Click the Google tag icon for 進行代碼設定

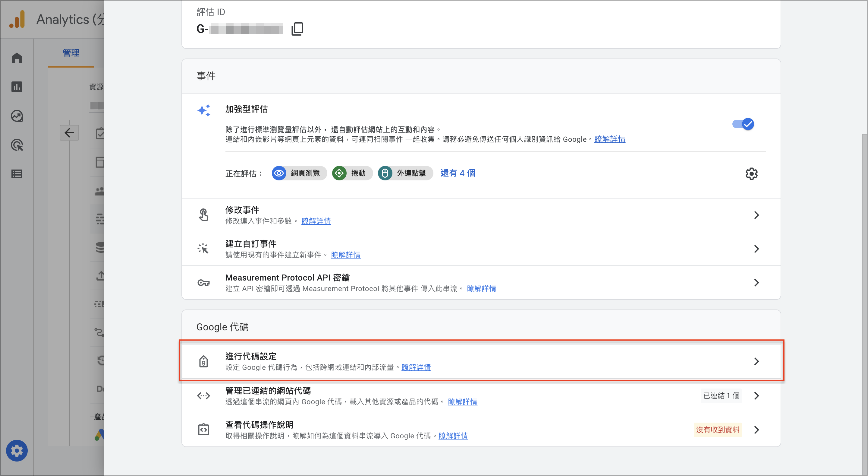(203, 361)
